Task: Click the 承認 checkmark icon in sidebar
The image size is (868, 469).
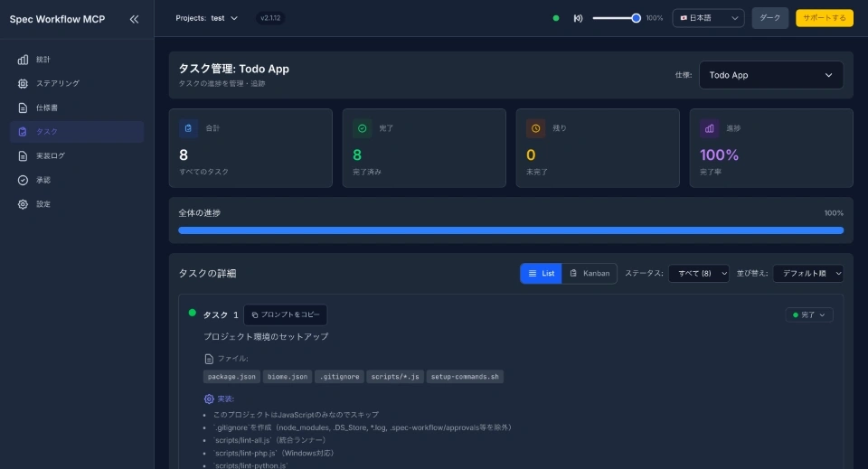Action: [x=23, y=180]
